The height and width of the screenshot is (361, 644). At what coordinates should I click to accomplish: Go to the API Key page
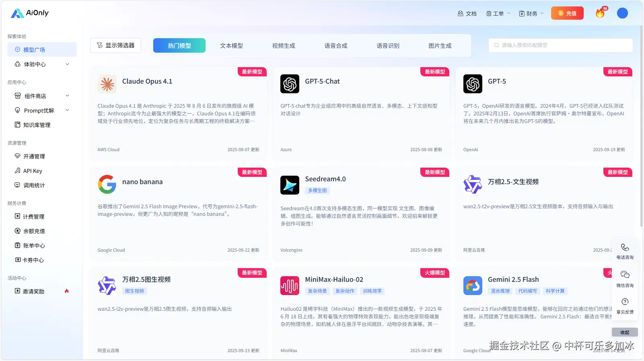(x=42, y=170)
